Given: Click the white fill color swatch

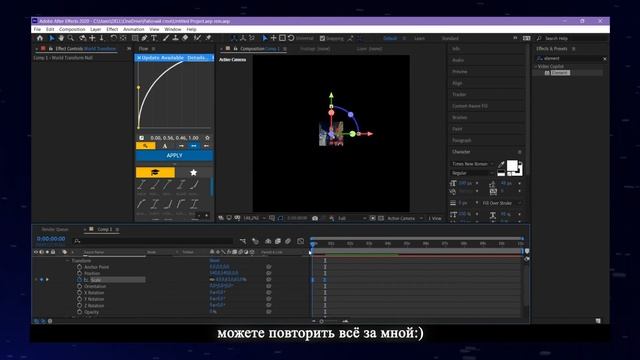Looking at the screenshot, I should [512, 166].
